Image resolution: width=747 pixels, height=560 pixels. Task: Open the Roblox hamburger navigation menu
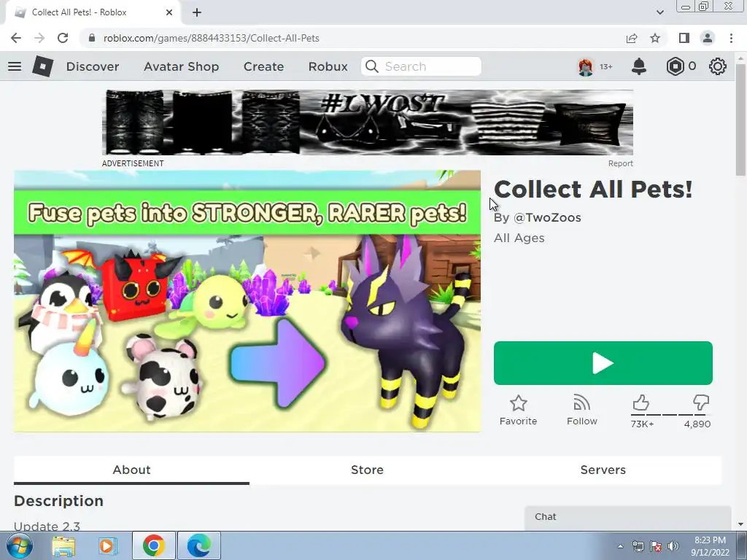pos(15,66)
